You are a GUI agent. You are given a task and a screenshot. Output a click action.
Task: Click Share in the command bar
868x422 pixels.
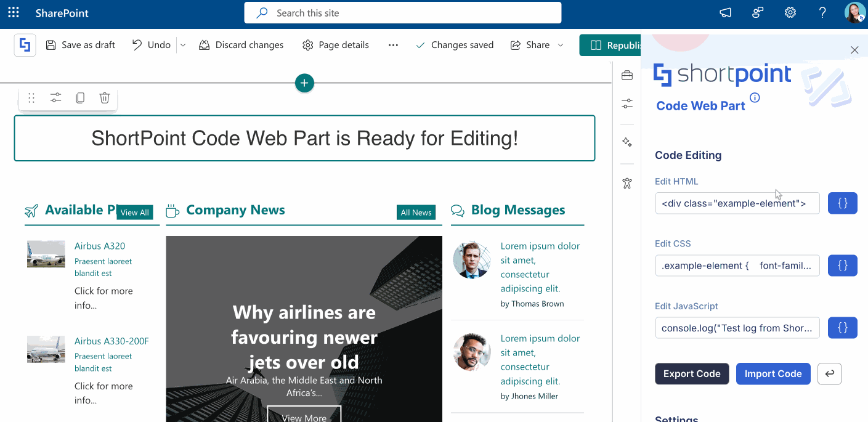click(530, 45)
